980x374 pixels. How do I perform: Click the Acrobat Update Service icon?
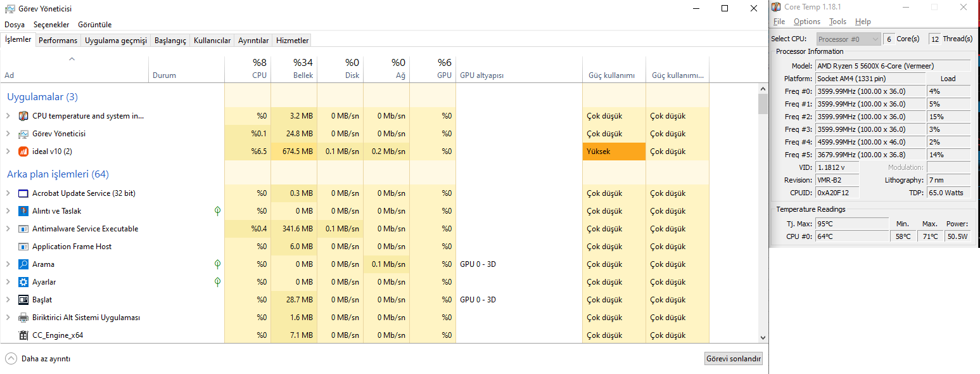pyautogui.click(x=23, y=193)
